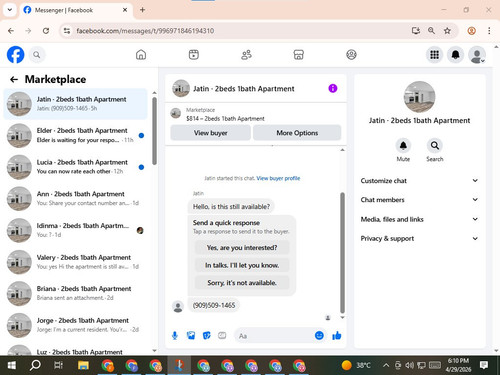Open the account profile avatar menu

[x=477, y=55]
